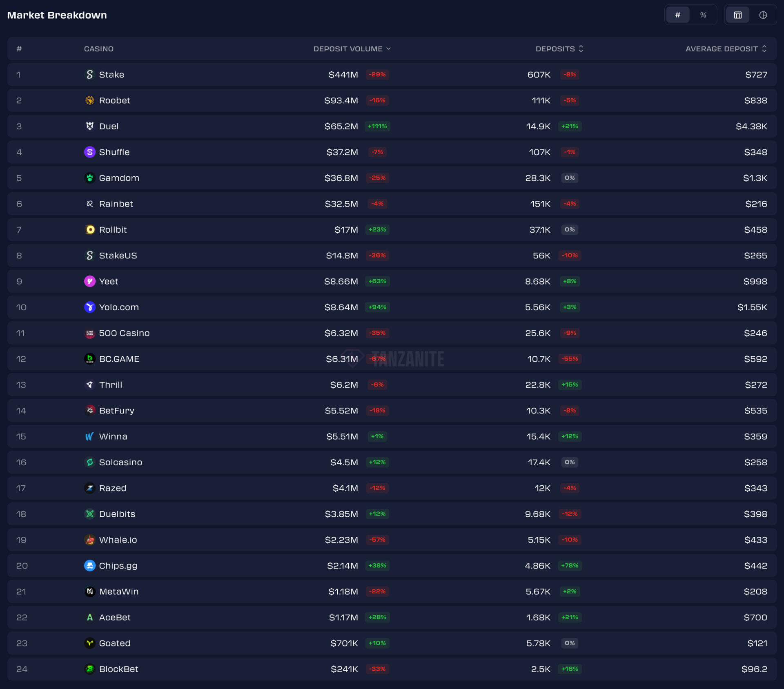This screenshot has height=689, width=784.
Task: Click the Stake casino logo icon
Action: (x=89, y=74)
